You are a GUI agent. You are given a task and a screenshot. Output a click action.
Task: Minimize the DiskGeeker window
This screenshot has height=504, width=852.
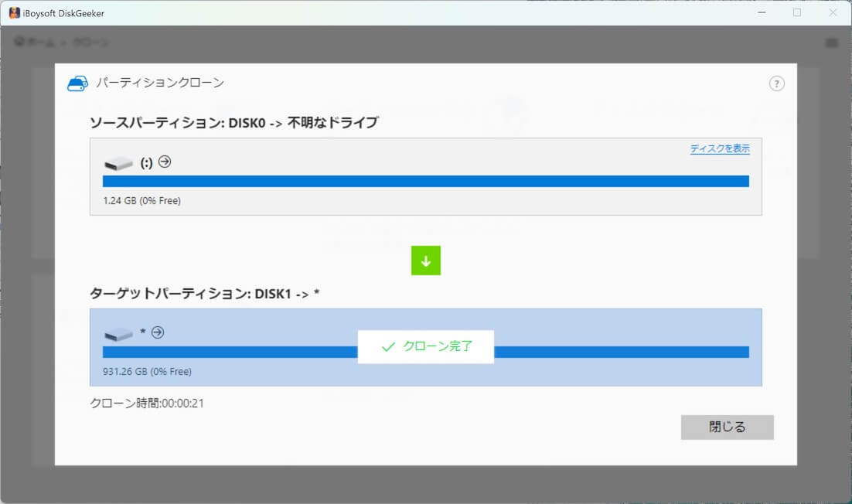[x=762, y=12]
